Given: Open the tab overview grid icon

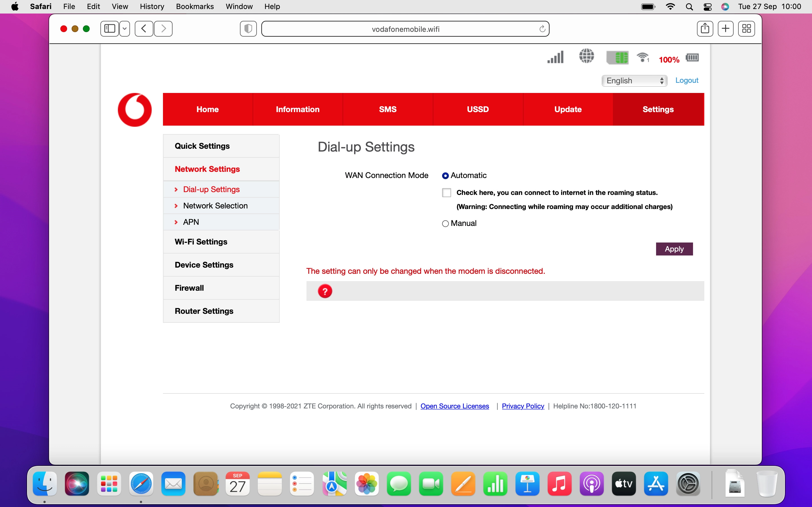Looking at the screenshot, I should [746, 28].
